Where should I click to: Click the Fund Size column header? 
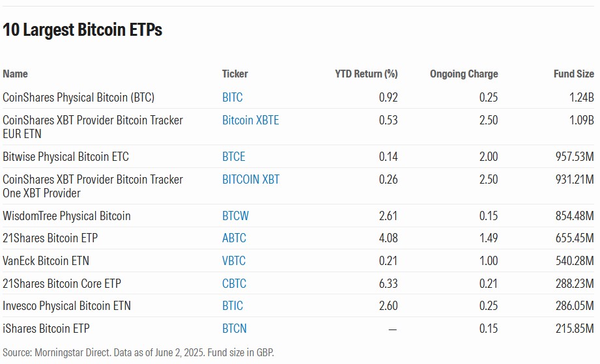(x=573, y=74)
